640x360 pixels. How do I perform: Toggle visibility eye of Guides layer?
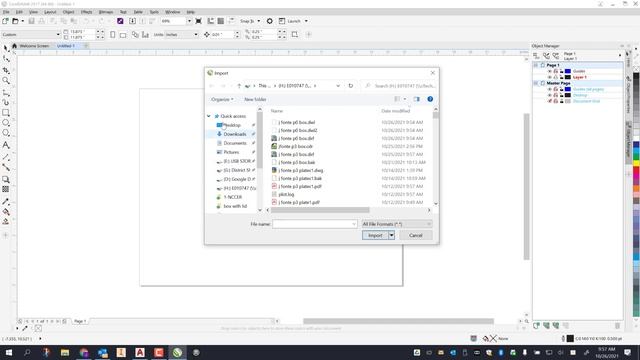tap(550, 71)
